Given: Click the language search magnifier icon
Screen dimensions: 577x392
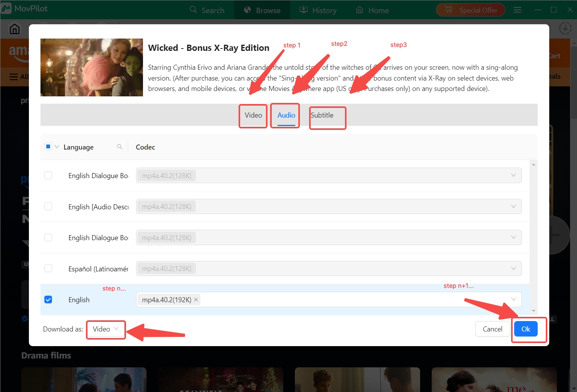Looking at the screenshot, I should [x=119, y=147].
